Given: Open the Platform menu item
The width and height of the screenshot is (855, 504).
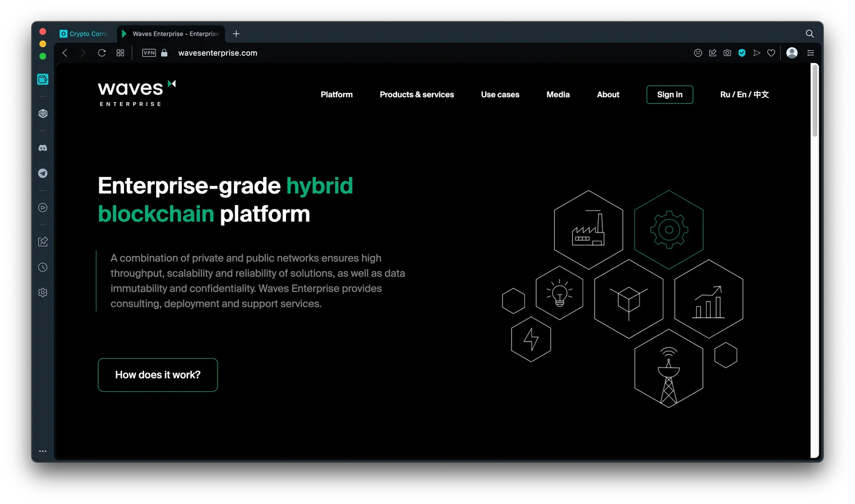Looking at the screenshot, I should [337, 95].
